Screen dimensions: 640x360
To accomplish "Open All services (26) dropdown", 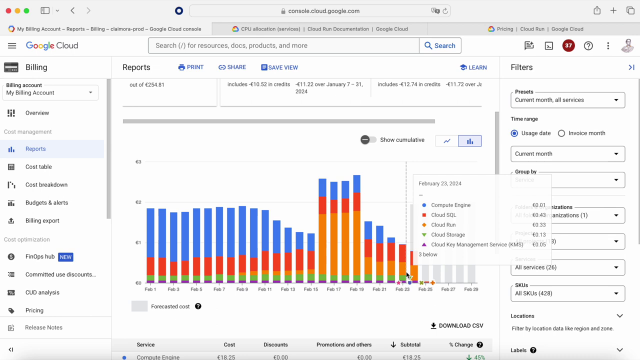I will pos(567,267).
